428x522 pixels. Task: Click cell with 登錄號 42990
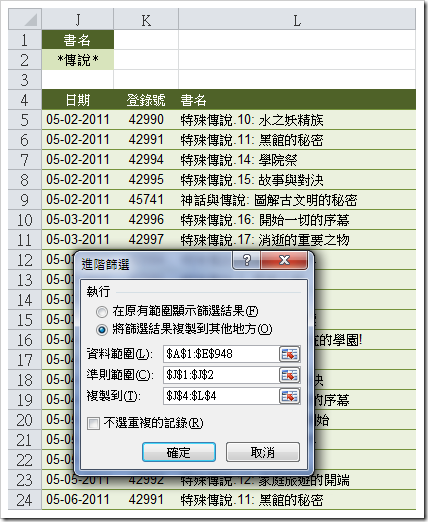coord(146,120)
